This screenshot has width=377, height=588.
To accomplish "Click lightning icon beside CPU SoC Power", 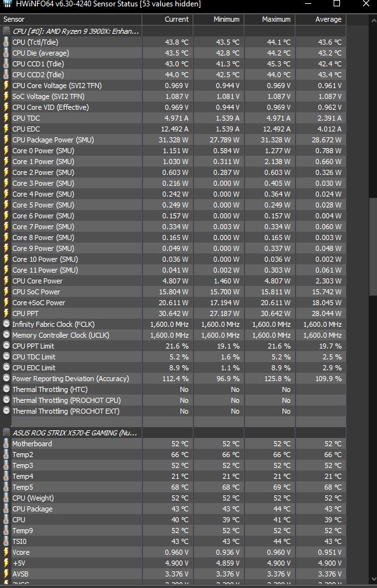I will (x=6, y=292).
